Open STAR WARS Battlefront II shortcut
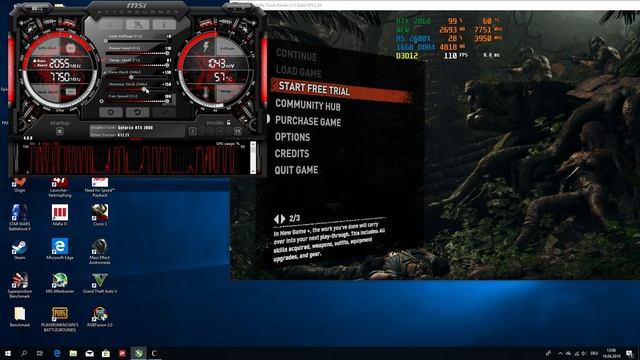The image size is (640, 360). (20, 218)
